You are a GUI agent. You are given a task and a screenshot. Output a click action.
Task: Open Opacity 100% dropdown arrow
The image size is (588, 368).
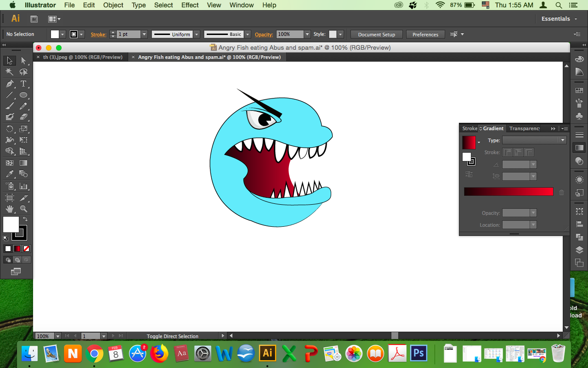tap(307, 34)
